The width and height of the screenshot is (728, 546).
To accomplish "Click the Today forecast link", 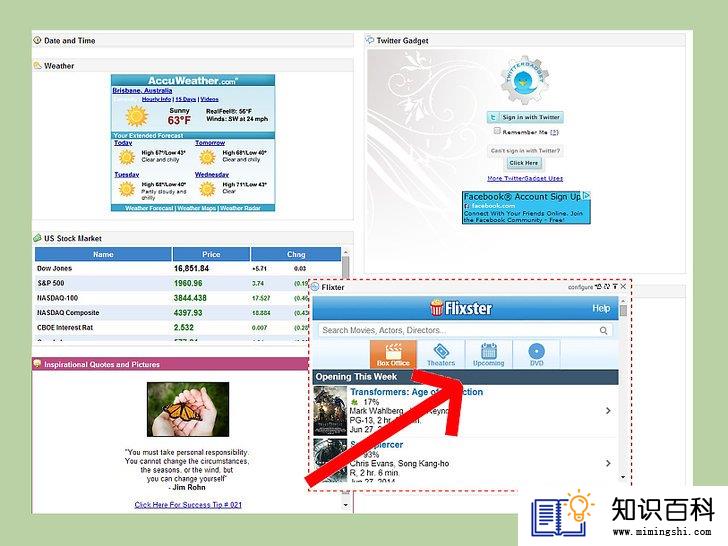I will (123, 143).
